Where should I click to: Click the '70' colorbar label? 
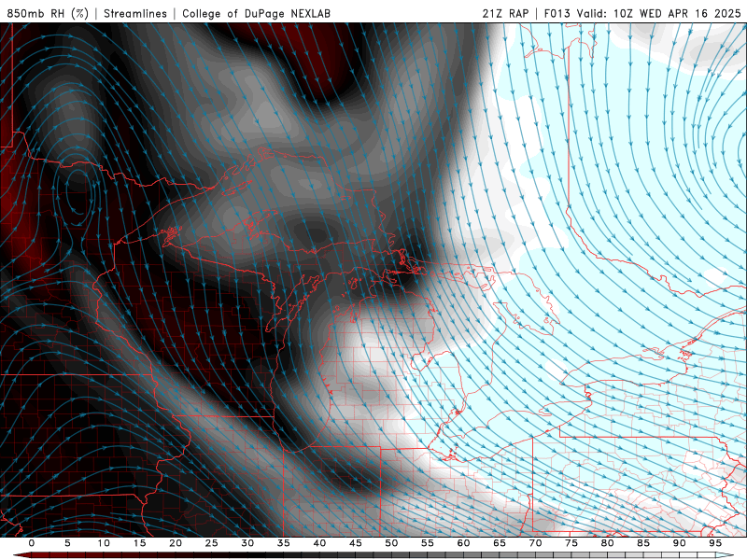535,543
